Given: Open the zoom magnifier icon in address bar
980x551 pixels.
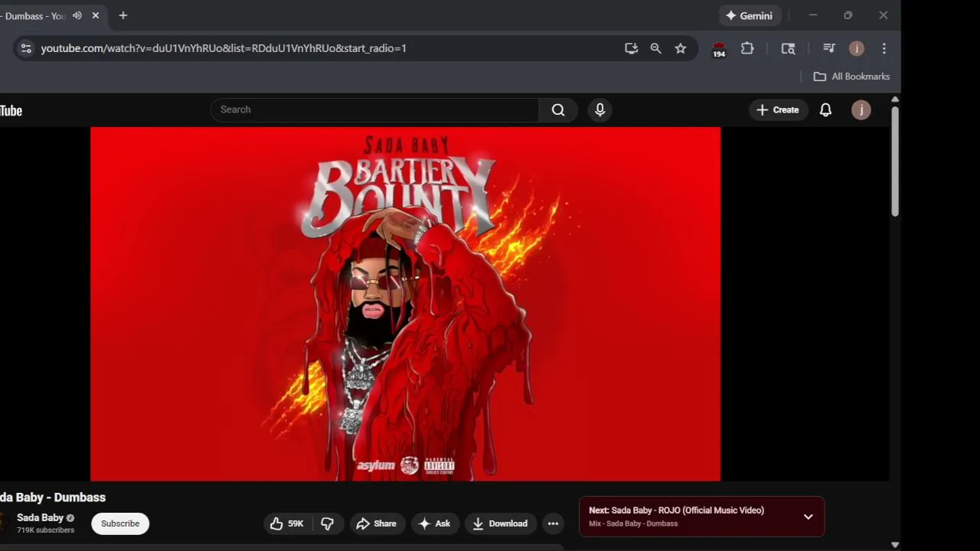Looking at the screenshot, I should (x=656, y=48).
